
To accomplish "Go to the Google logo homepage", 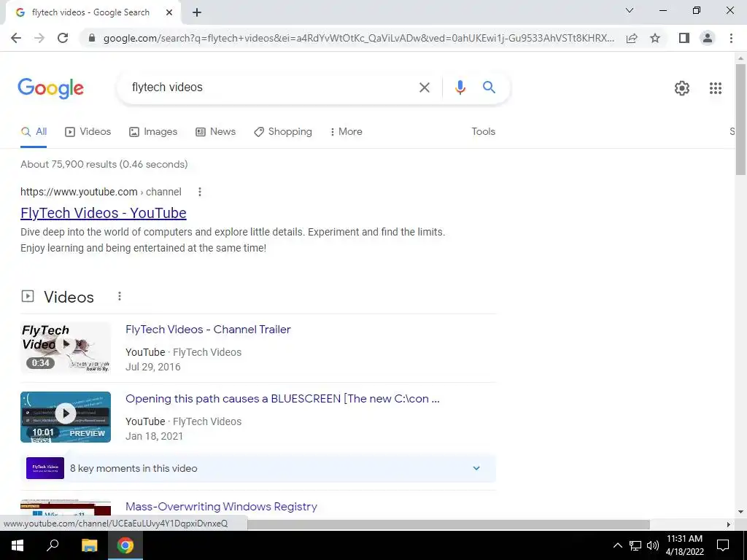I will tap(50, 88).
